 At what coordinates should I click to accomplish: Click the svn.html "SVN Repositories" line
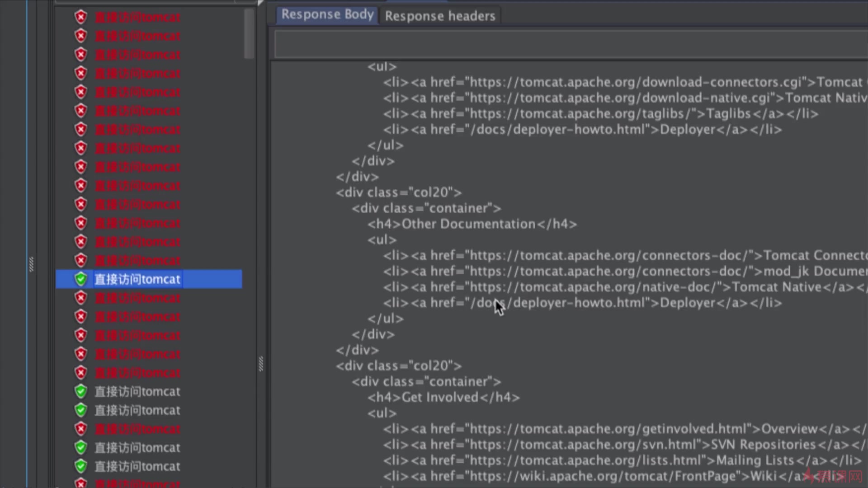625,445
